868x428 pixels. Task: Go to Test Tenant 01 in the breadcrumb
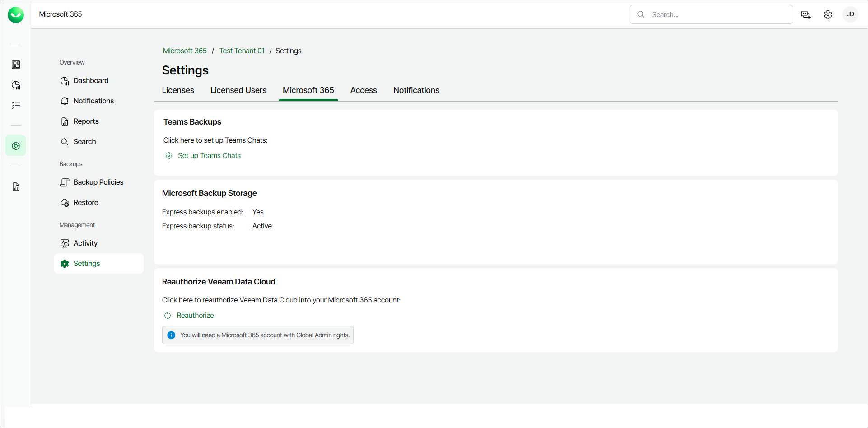[x=242, y=51]
